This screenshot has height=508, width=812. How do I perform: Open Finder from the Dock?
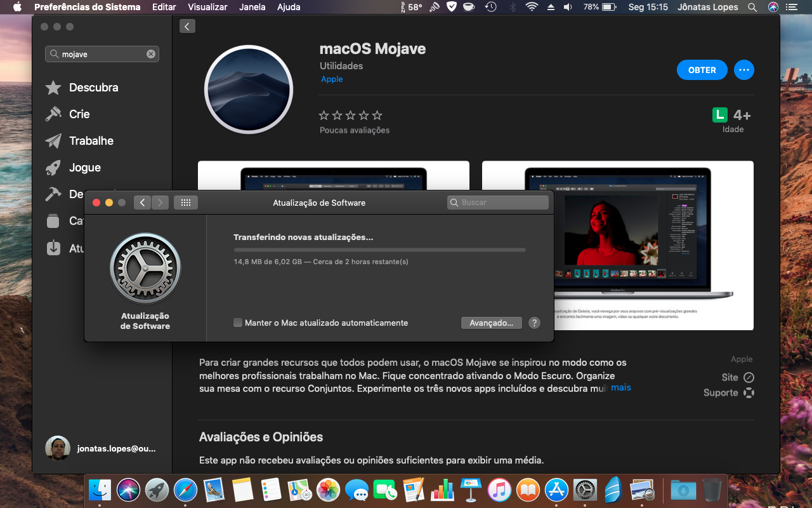[x=100, y=490]
